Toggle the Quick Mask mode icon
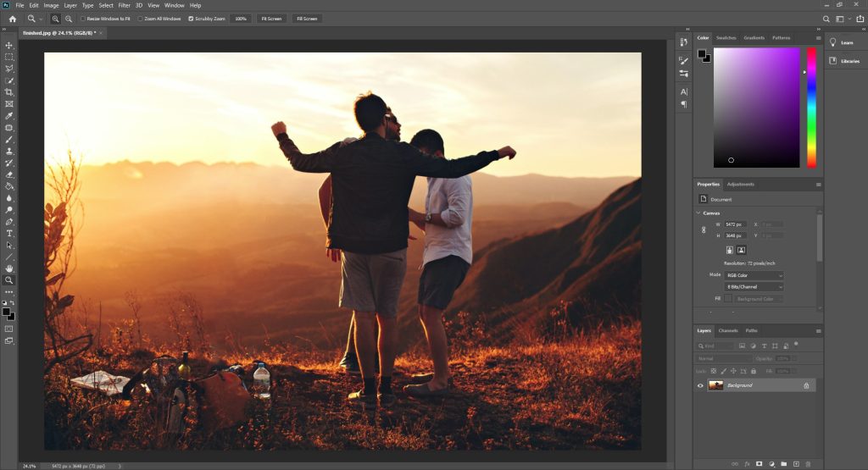The height and width of the screenshot is (470, 868). [x=8, y=329]
